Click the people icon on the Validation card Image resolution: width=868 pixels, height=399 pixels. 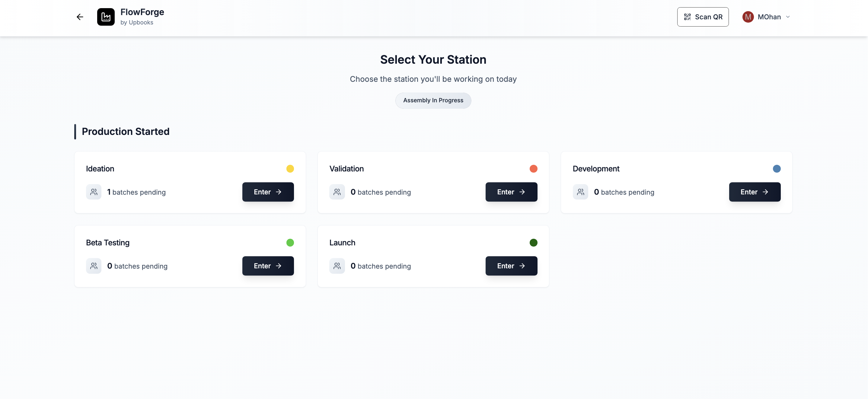(337, 192)
